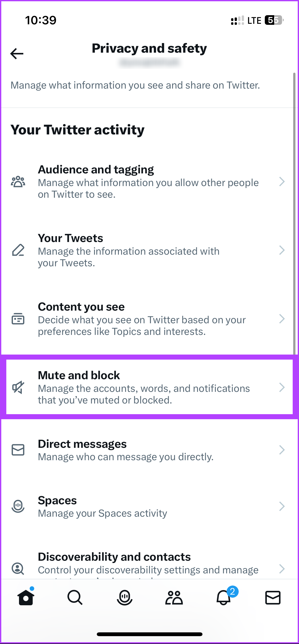
Task: Go back using the arrow icon
Action: coord(17,54)
